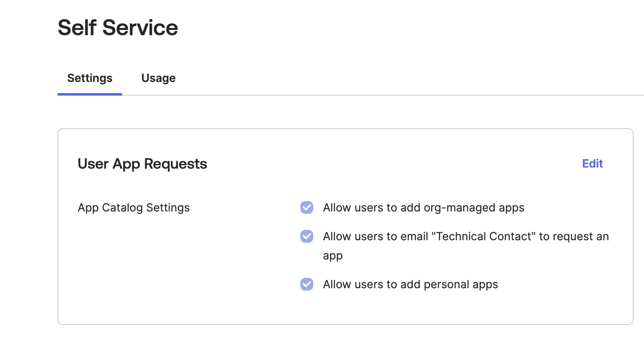The width and height of the screenshot is (644, 347).
Task: Click the App Catalog Settings label
Action: (134, 207)
